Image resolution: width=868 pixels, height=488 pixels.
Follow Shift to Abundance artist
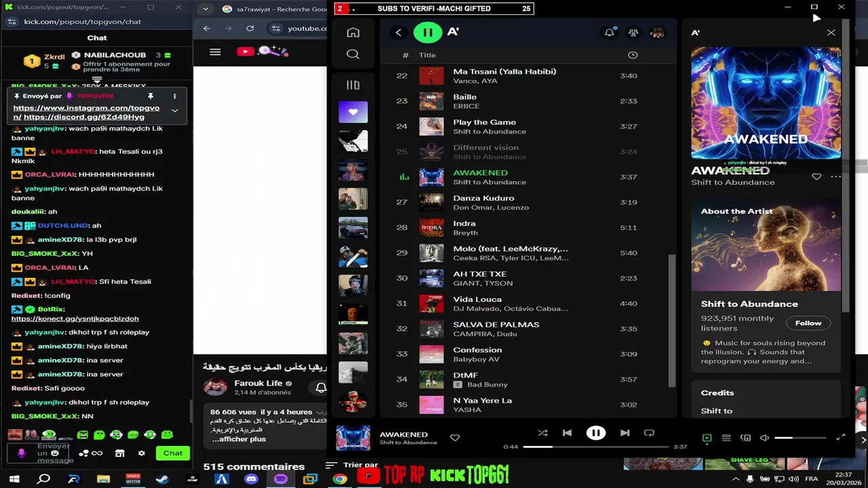coord(808,323)
